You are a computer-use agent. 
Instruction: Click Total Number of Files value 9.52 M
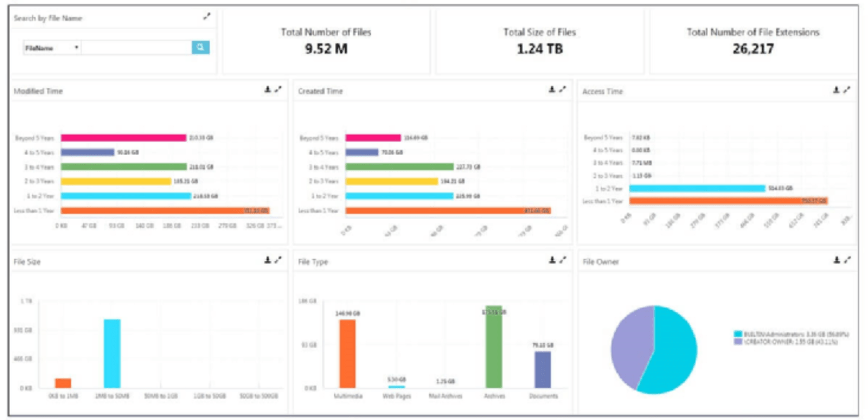tap(326, 49)
